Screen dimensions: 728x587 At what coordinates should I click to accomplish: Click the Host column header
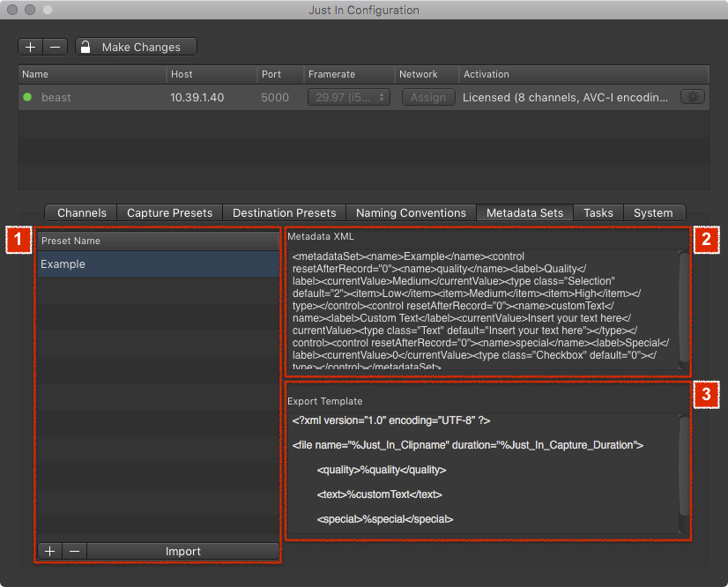(212, 74)
